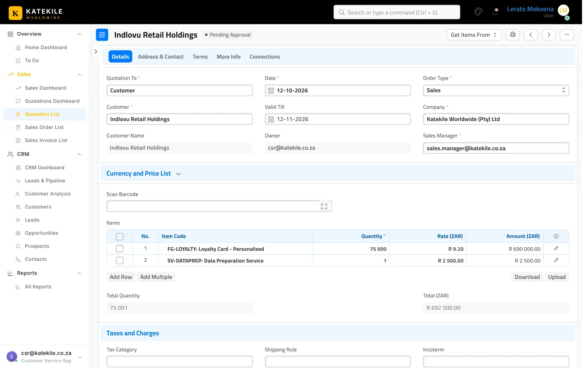This screenshot has height=368, width=588.
Task: Switch to the Connections tab
Action: pyautogui.click(x=265, y=57)
